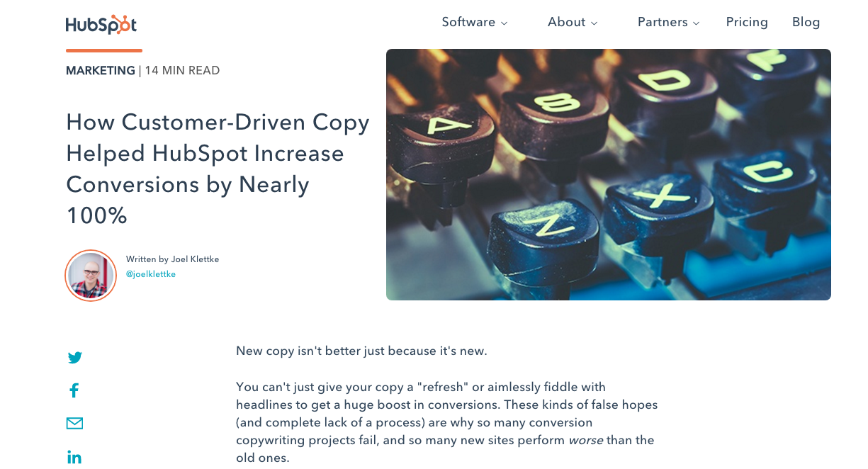Image resolution: width=868 pixels, height=469 pixels.
Task: Share the article via Facebook icon
Action: coord(74,390)
